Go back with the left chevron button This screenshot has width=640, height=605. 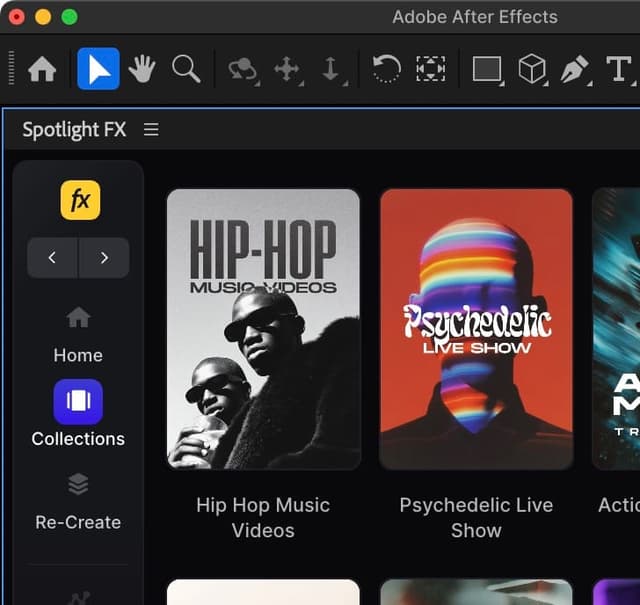(x=52, y=258)
